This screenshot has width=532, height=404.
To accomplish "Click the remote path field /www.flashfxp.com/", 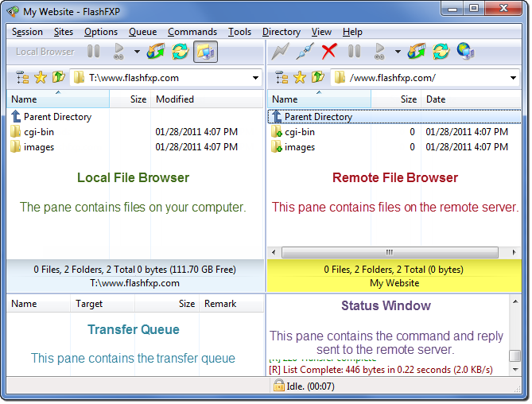I will pos(425,78).
